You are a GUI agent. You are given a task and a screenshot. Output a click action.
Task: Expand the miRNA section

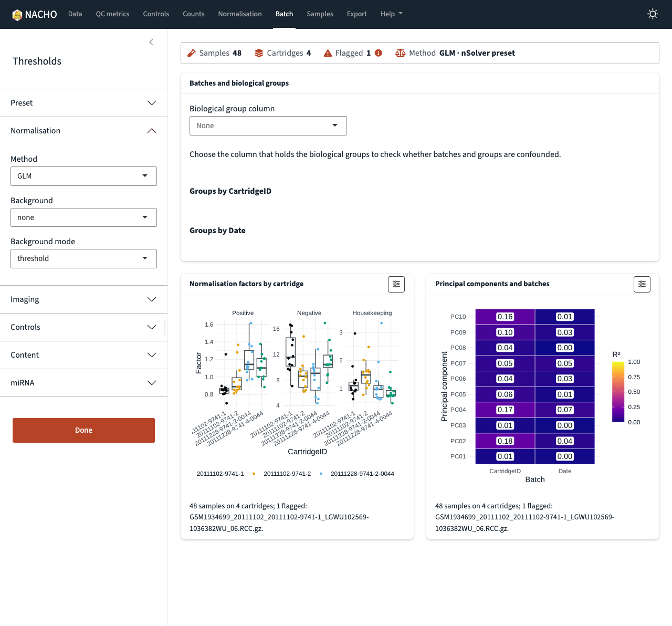[x=83, y=383]
